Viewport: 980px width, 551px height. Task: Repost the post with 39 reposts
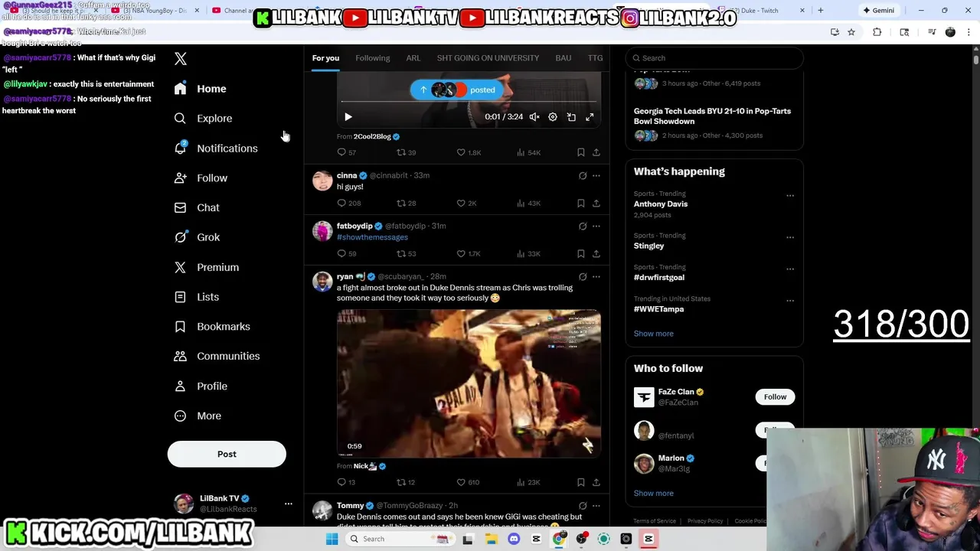pyautogui.click(x=406, y=152)
